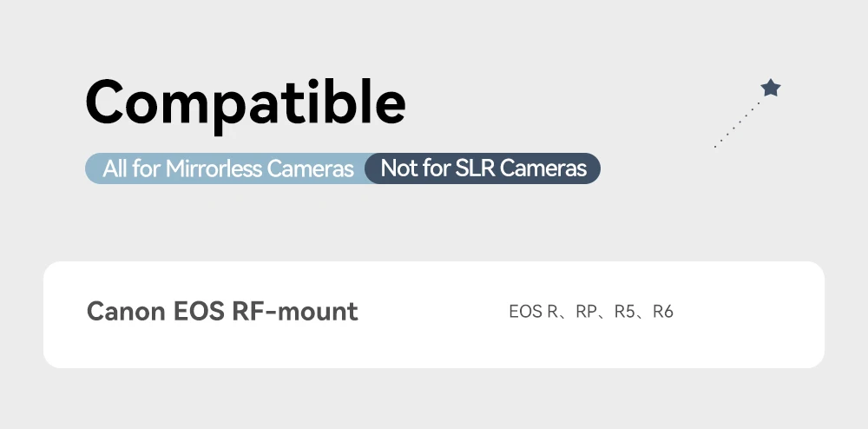Viewport: 868px width, 429px height.
Task: Click the word "Cameras" in the light blue pill
Action: pyautogui.click(x=310, y=168)
